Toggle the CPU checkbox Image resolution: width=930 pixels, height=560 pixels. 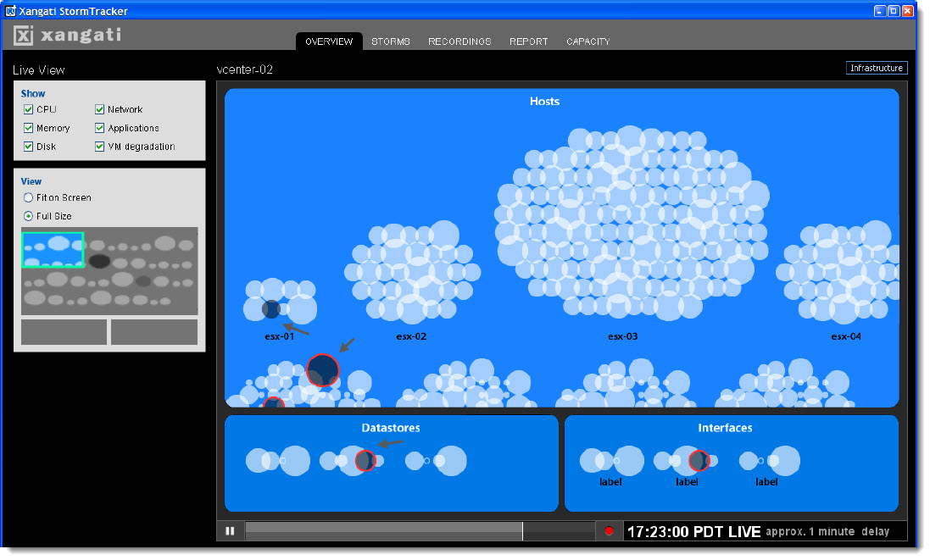pos(29,109)
